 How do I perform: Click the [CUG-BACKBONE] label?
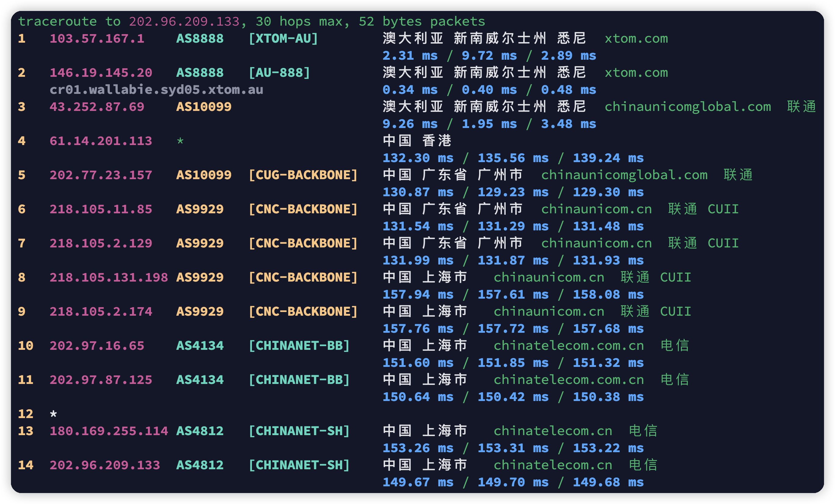coord(303,175)
